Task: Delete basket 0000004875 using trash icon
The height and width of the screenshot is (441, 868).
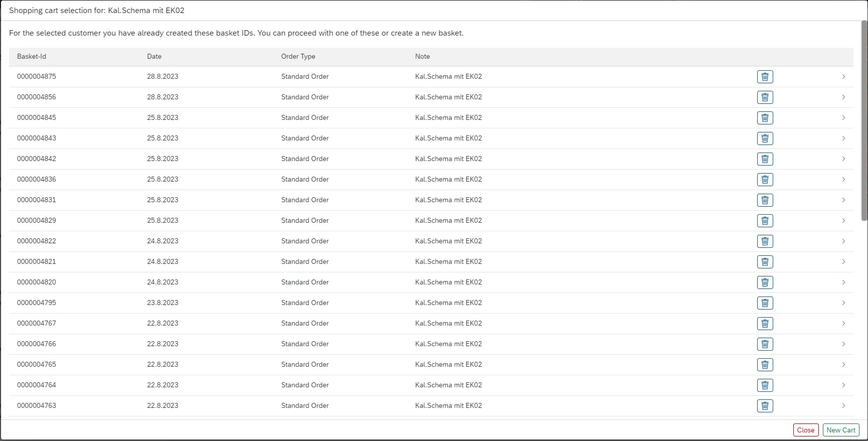Action: coord(765,77)
